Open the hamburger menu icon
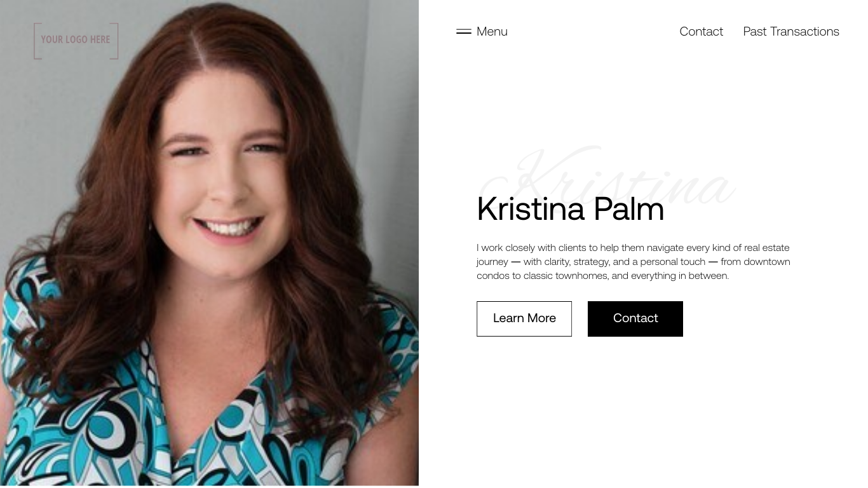Screen dimensions: 868x488 tap(464, 31)
